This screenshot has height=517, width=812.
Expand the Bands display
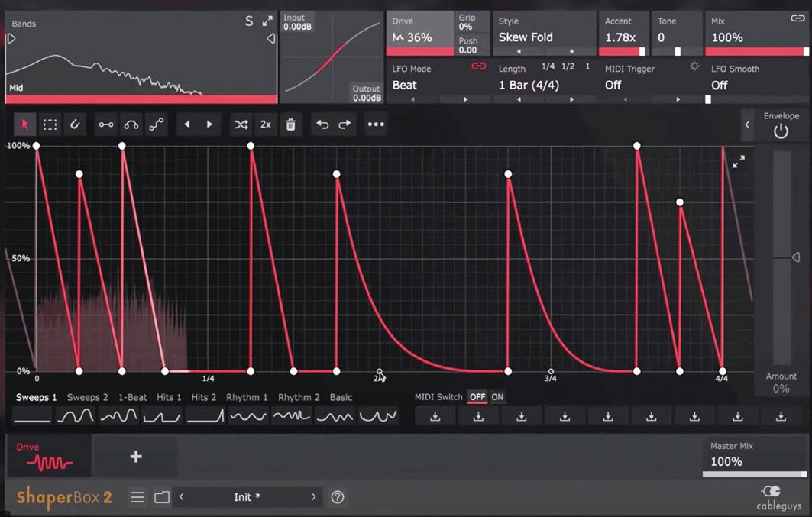coord(267,21)
